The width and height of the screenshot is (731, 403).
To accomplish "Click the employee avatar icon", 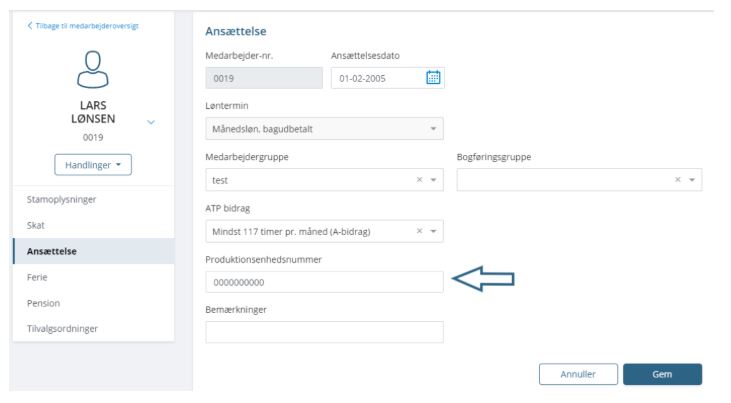I will click(x=92, y=71).
